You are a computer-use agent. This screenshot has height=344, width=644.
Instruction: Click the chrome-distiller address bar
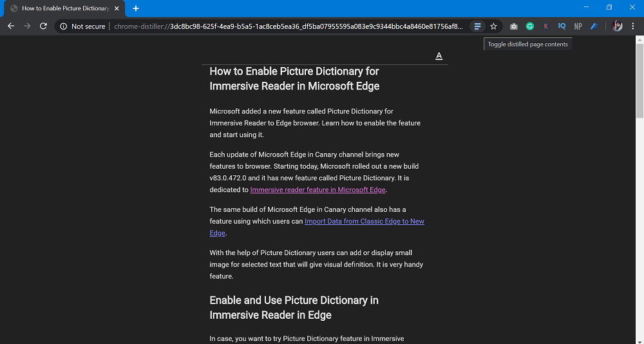point(287,26)
